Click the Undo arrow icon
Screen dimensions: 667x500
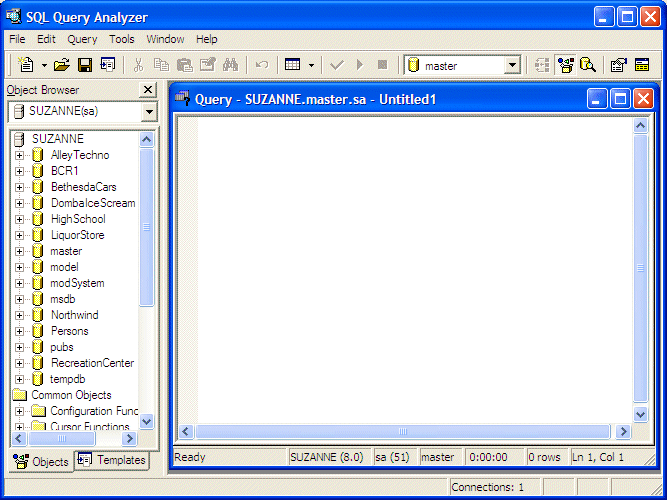click(x=262, y=65)
